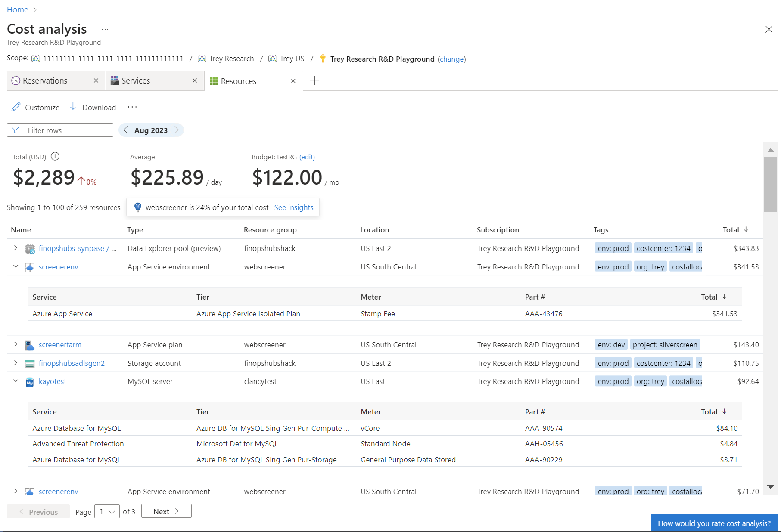Expand the screenerfarm resource row

(x=16, y=344)
